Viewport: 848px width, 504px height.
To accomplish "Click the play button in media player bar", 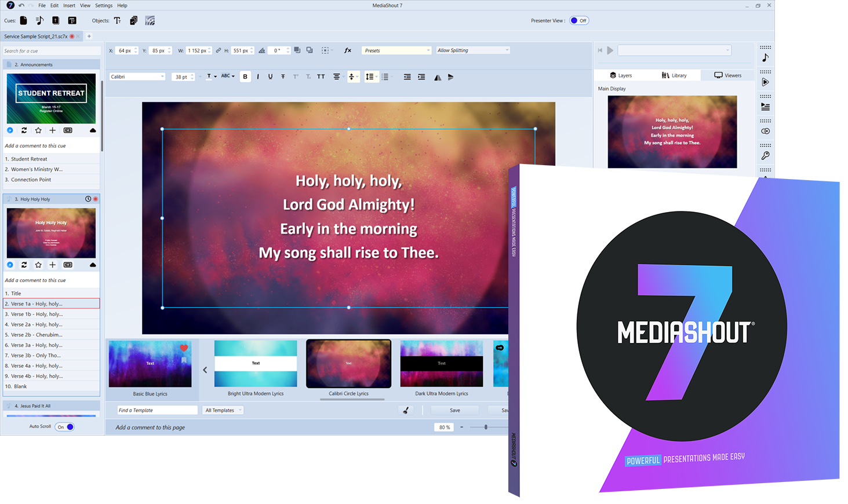I will coord(610,50).
